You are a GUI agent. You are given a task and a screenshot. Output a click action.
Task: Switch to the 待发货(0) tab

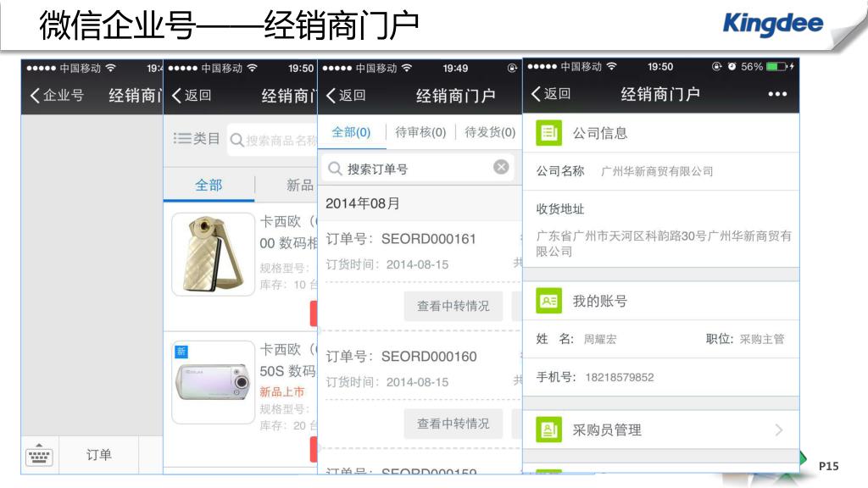489,133
